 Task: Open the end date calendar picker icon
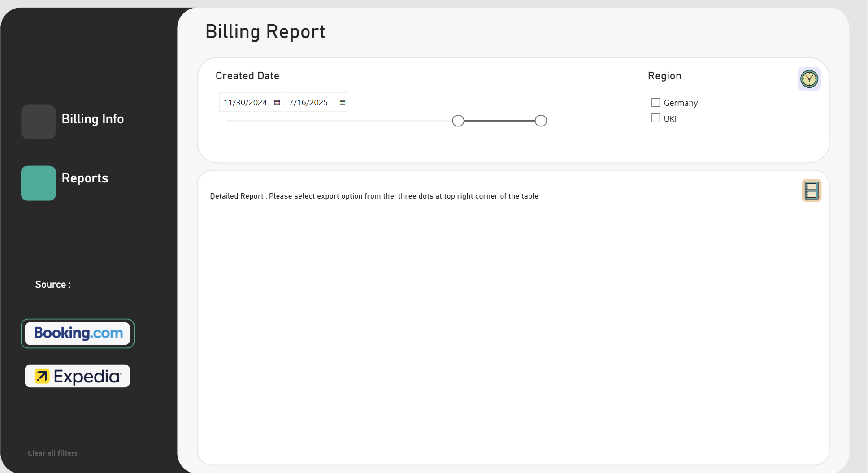343,103
